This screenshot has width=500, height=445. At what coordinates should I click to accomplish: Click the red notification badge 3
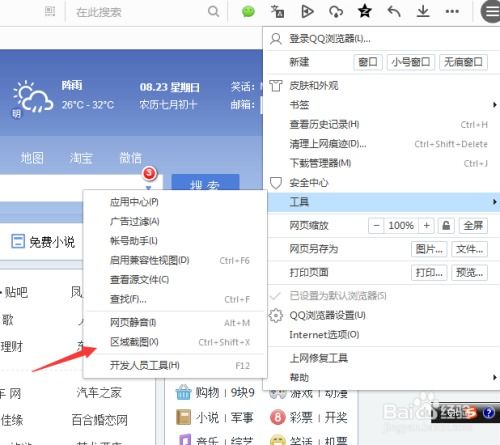point(150,173)
